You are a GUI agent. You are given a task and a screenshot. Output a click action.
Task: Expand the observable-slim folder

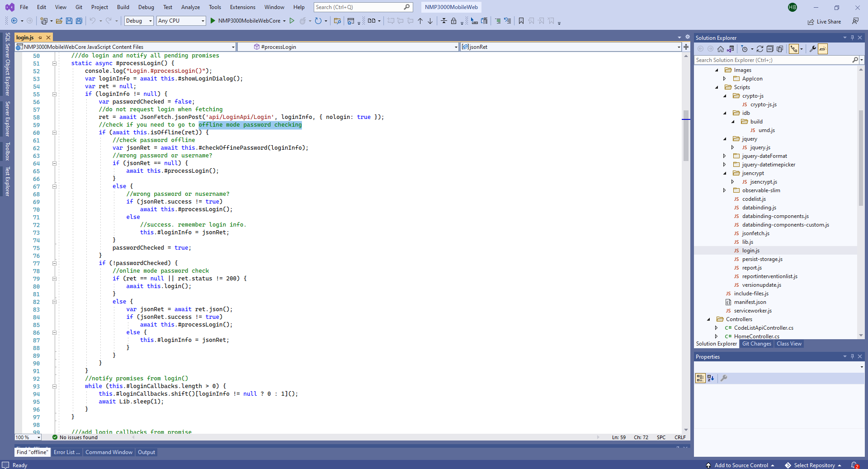tap(725, 190)
